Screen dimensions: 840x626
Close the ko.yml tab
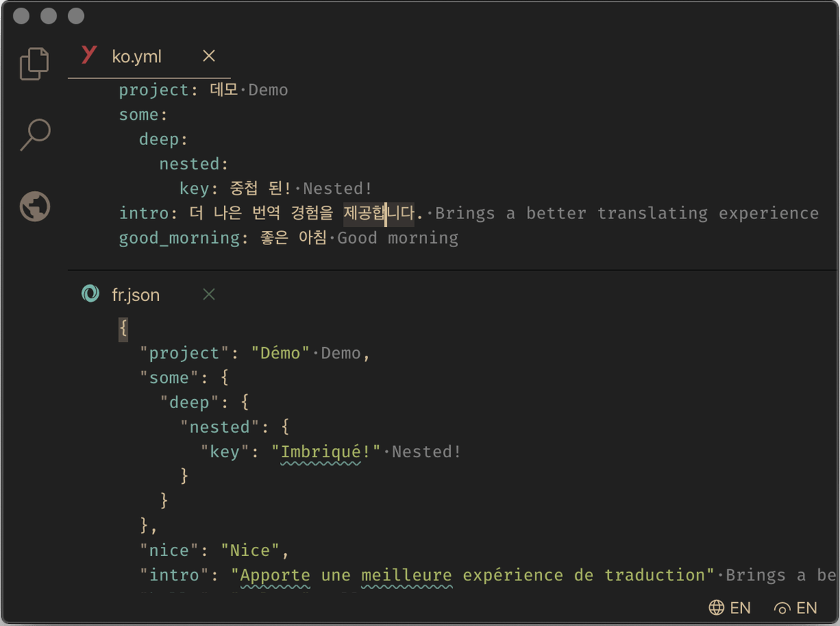click(x=208, y=55)
